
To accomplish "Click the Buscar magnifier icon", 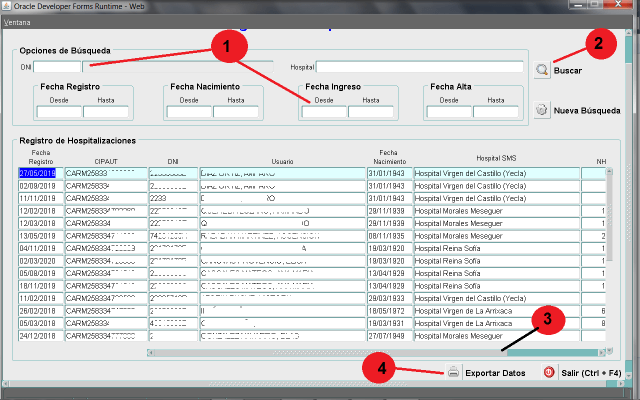I will (542, 70).
